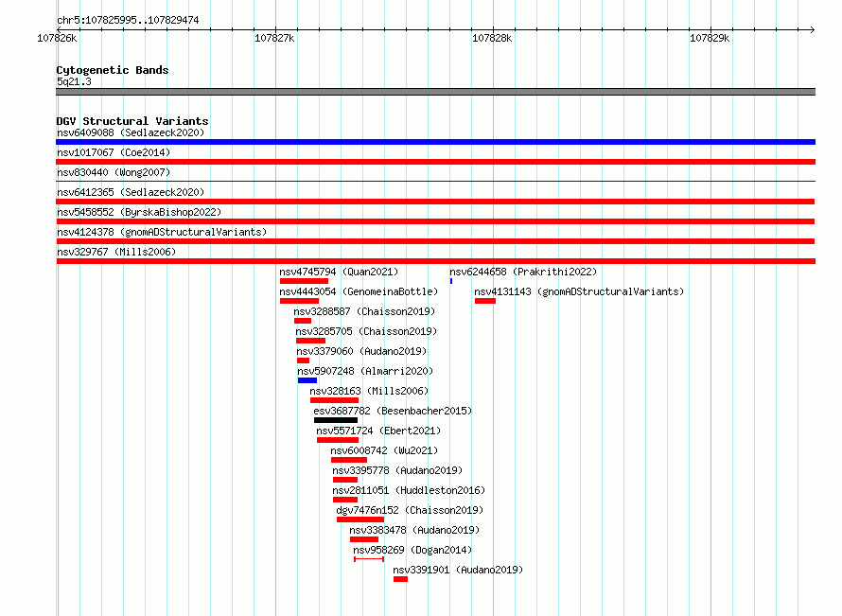Image resolution: width=842 pixels, height=616 pixels.
Task: Click the red bar under nsv4131143
Action: point(485,301)
